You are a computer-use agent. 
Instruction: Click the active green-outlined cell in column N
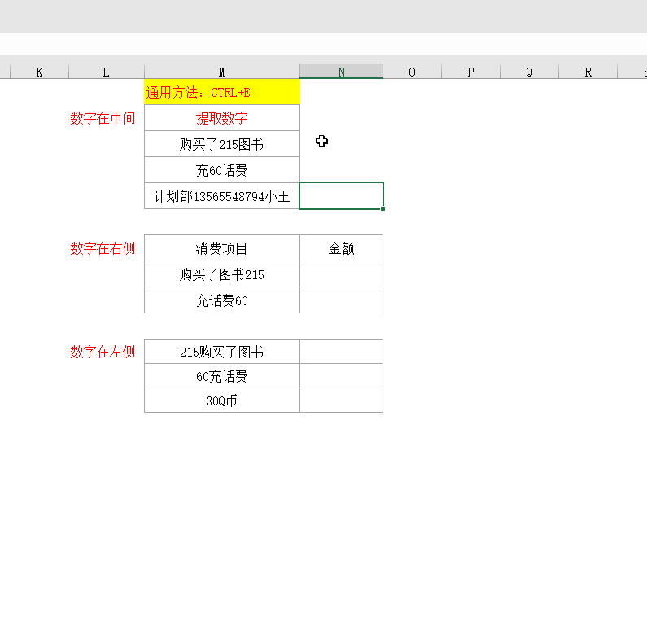[341, 195]
